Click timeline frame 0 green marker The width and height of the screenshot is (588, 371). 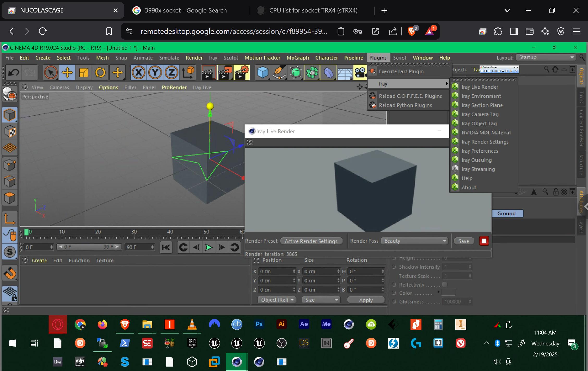(26, 232)
